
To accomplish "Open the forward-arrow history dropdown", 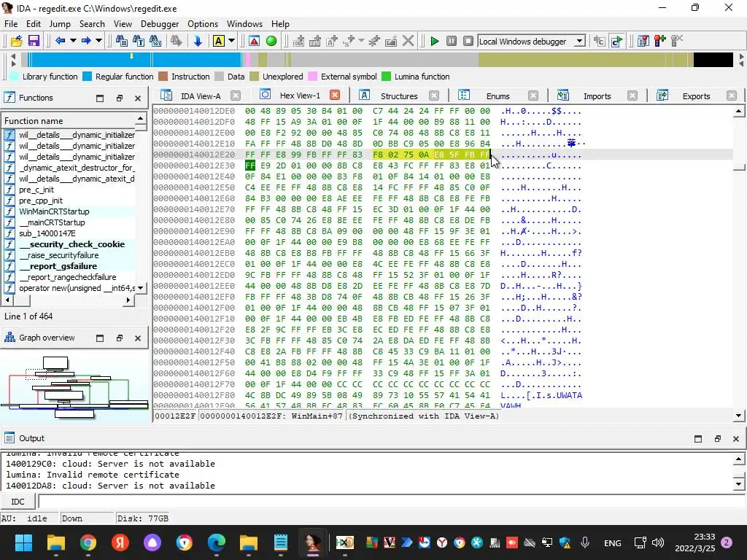I will click(98, 41).
